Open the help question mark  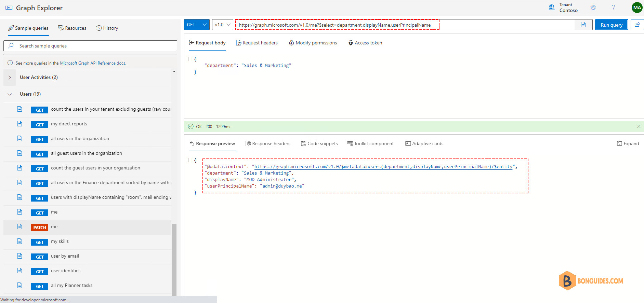[613, 8]
